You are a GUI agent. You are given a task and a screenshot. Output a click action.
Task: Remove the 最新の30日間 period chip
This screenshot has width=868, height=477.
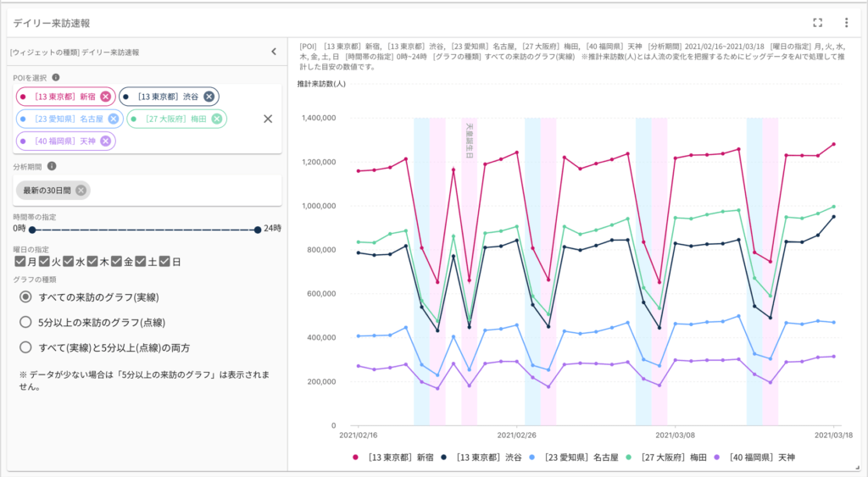coord(81,190)
